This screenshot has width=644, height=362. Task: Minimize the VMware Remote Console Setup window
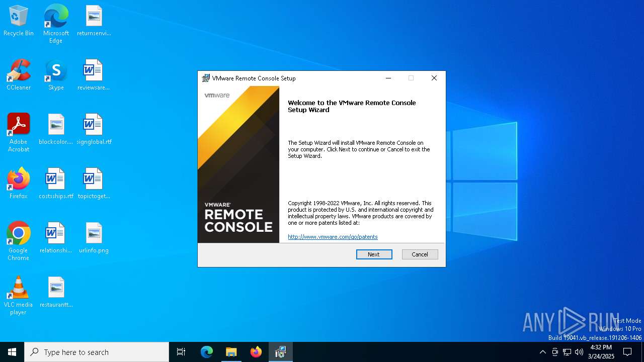coord(388,78)
